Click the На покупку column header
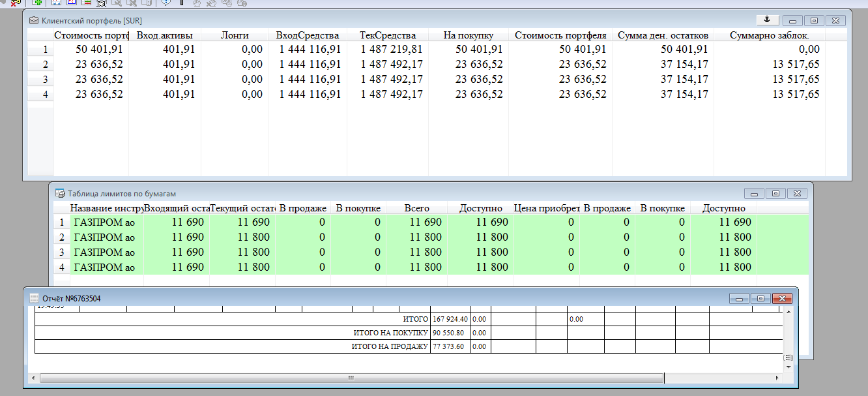This screenshot has width=868, height=396. point(468,35)
